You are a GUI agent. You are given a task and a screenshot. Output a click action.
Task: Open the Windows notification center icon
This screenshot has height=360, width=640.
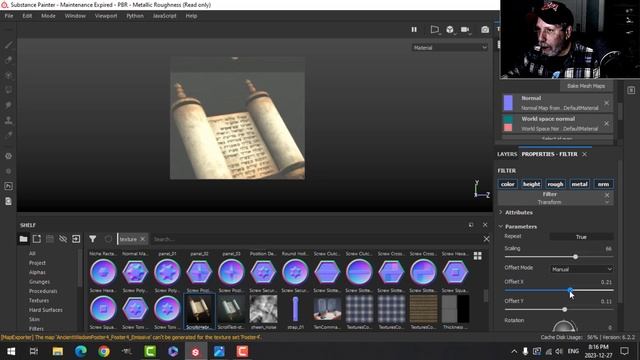pos(624,351)
